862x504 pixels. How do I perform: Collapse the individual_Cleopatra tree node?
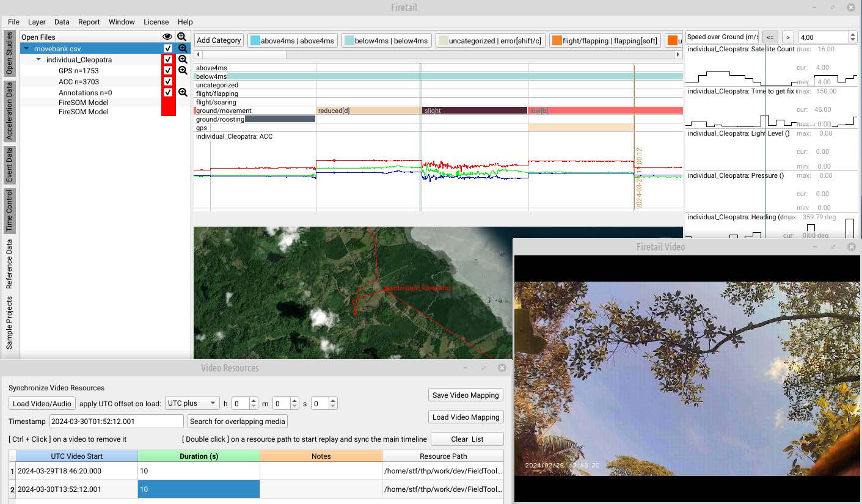(x=39, y=60)
